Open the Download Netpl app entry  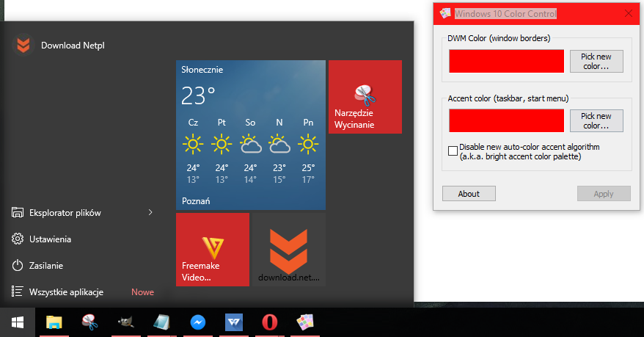[x=59, y=46]
